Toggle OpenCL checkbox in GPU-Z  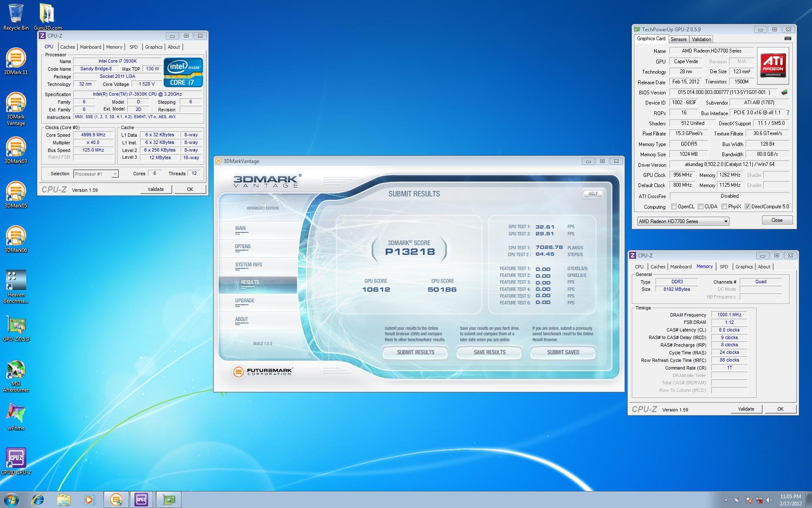click(x=674, y=207)
